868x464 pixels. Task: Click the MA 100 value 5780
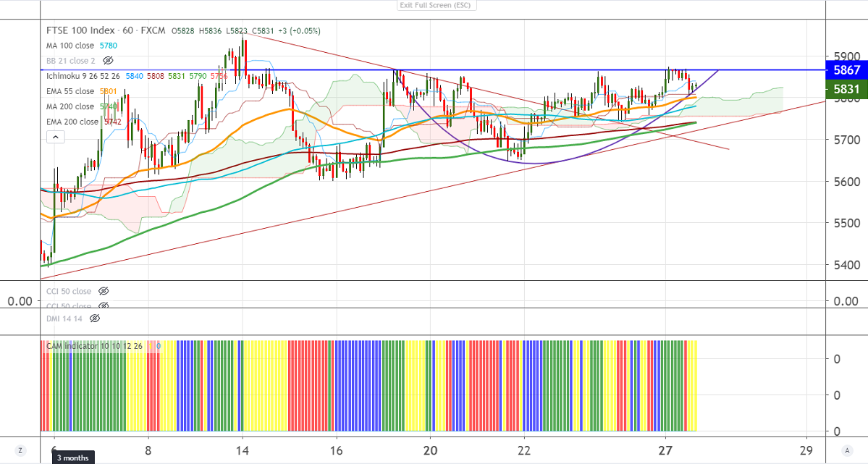[109, 46]
